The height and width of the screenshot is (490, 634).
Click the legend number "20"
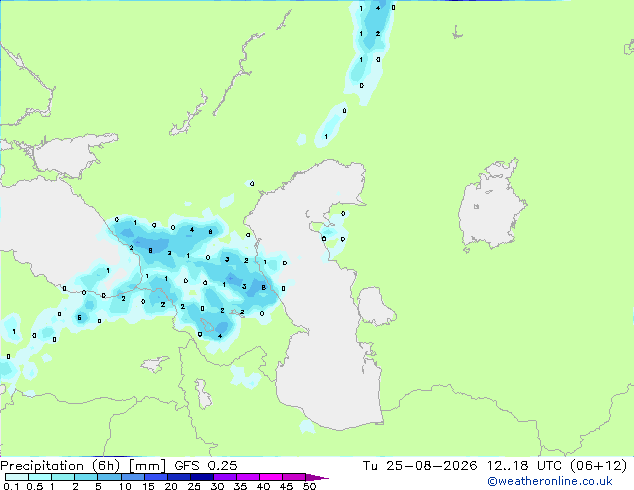[171, 486]
